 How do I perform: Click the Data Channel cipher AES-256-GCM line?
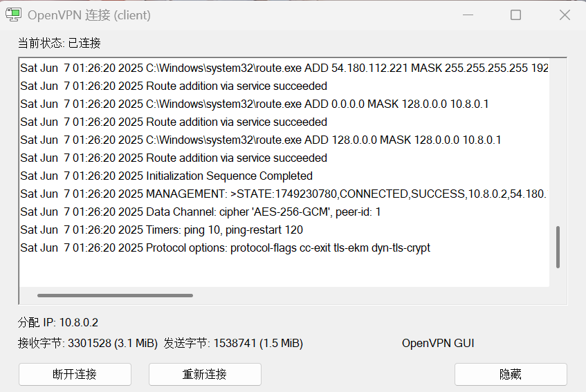point(201,212)
